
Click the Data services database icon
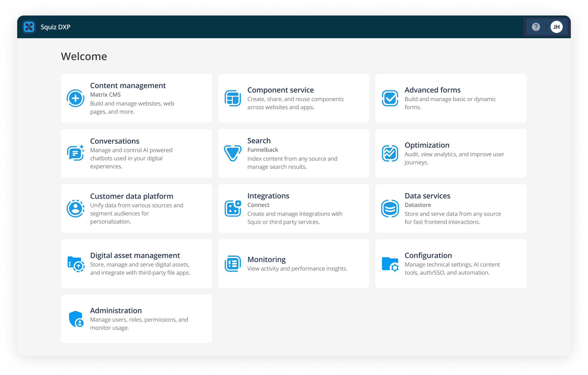(x=390, y=208)
